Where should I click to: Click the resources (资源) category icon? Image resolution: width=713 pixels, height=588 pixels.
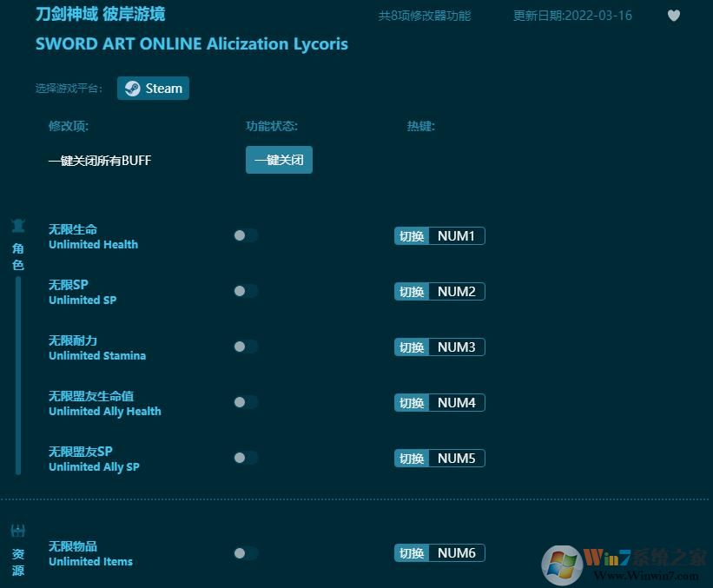[18, 531]
